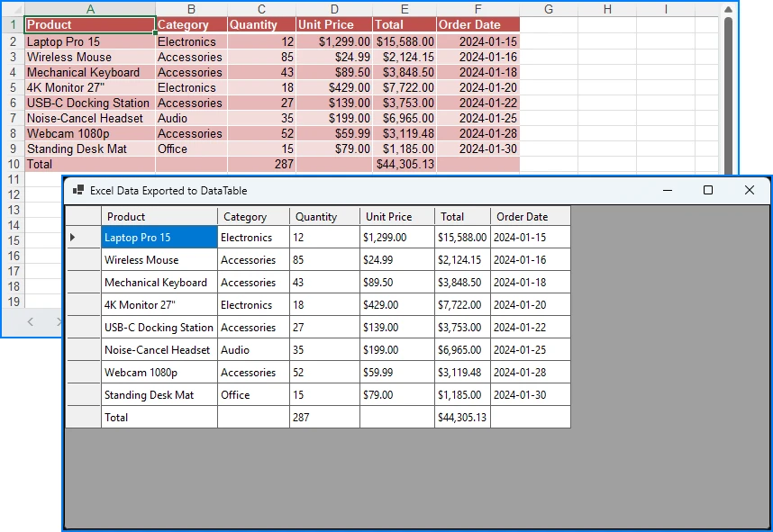773x532 pixels.
Task: Select Excel row 10 header
Action: [x=13, y=164]
